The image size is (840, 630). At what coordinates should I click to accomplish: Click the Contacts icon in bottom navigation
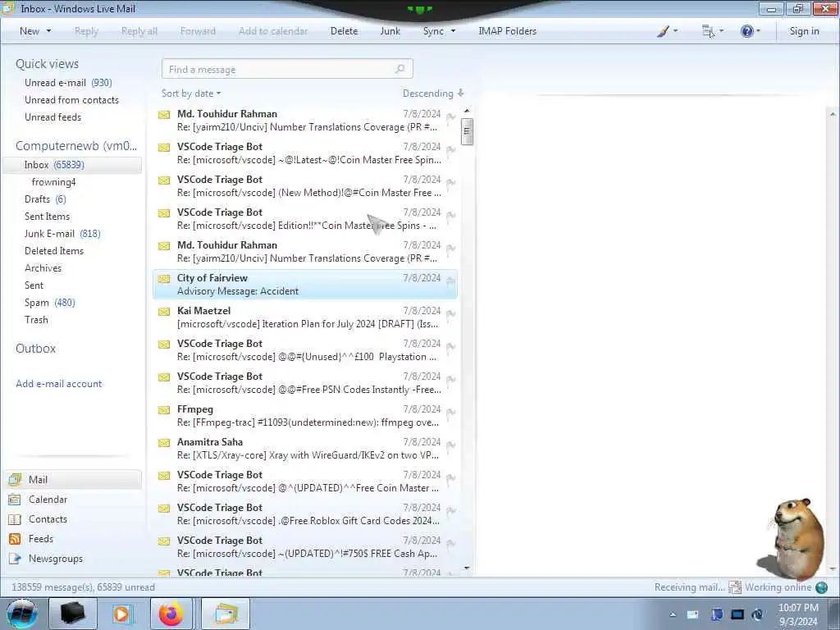15,519
